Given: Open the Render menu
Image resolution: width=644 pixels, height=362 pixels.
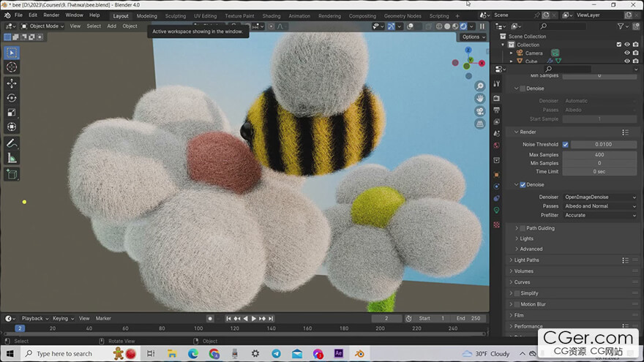Looking at the screenshot, I should [51, 15].
